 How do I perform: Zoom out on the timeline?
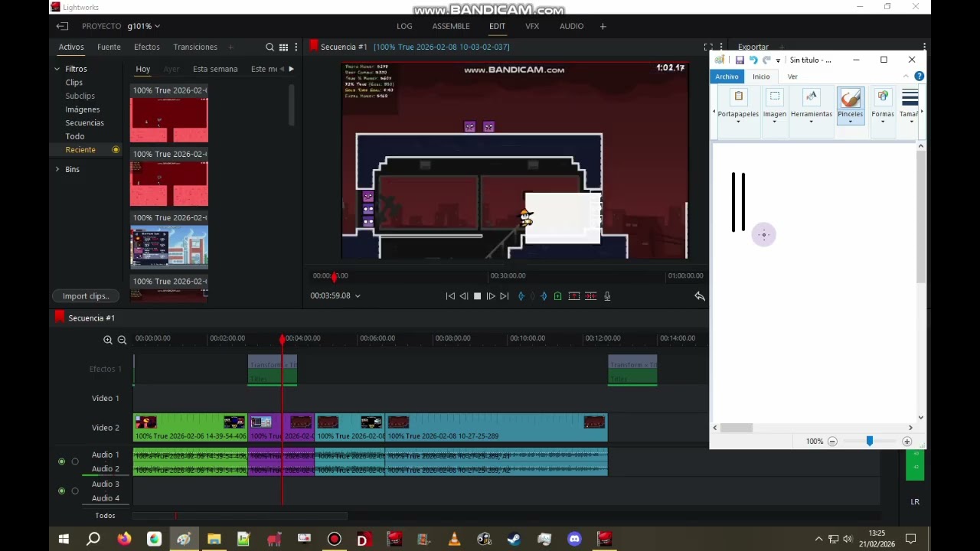pos(122,340)
